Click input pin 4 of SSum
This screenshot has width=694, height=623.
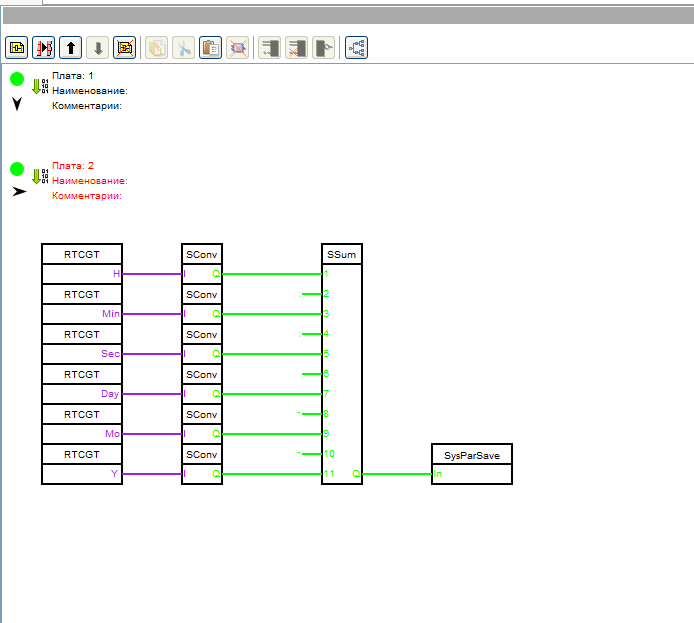coord(326,334)
